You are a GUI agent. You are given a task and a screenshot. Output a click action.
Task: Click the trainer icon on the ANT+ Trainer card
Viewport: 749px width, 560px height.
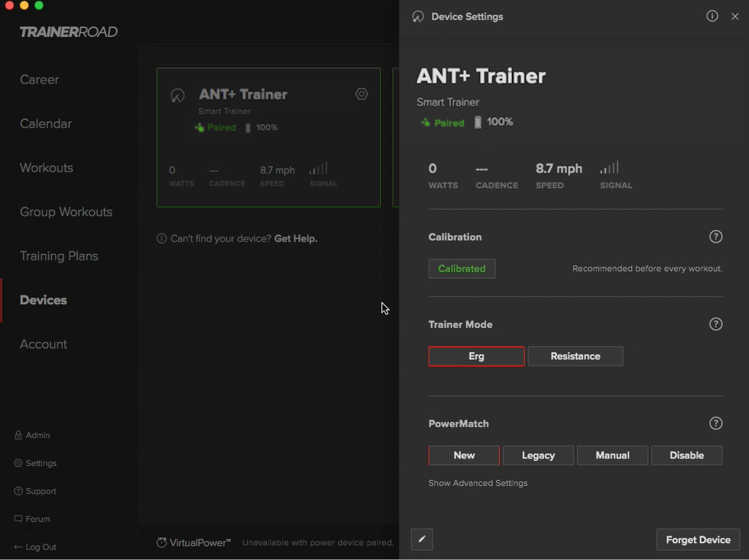(x=177, y=95)
